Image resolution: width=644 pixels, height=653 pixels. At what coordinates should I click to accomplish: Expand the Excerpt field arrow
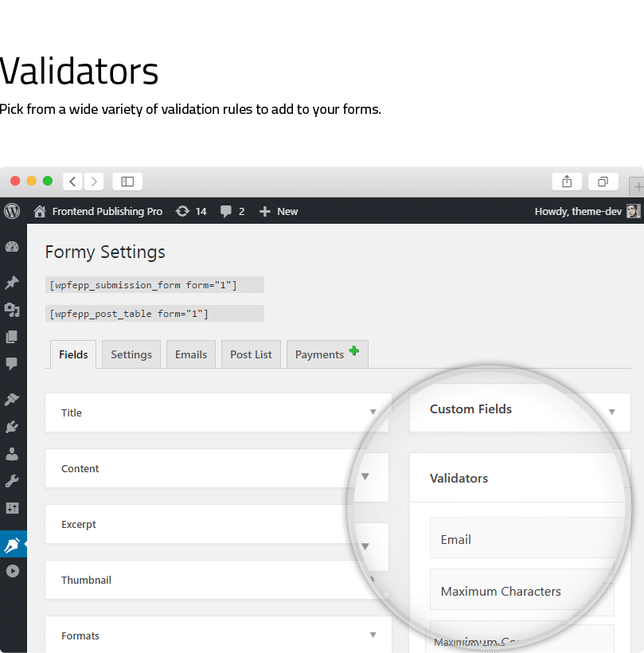click(365, 546)
